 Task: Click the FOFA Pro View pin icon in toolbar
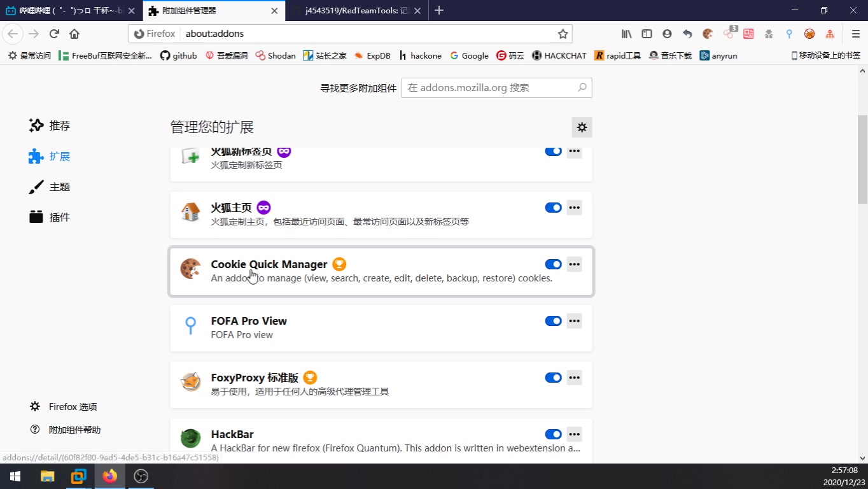pos(788,34)
